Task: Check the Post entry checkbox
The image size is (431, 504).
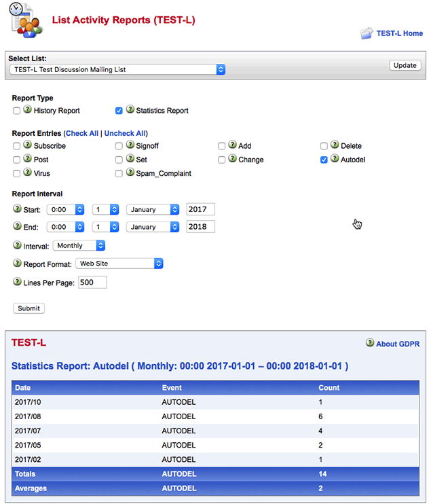Action: tap(16, 160)
